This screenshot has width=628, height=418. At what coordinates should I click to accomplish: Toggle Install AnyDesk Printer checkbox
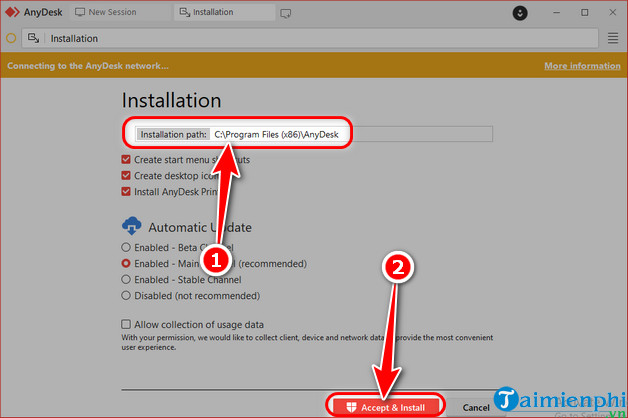[x=126, y=192]
